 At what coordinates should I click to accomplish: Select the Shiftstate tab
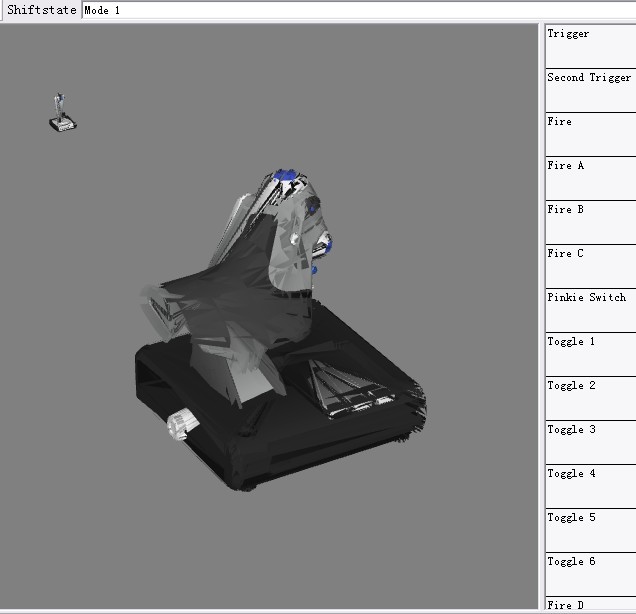(41, 10)
